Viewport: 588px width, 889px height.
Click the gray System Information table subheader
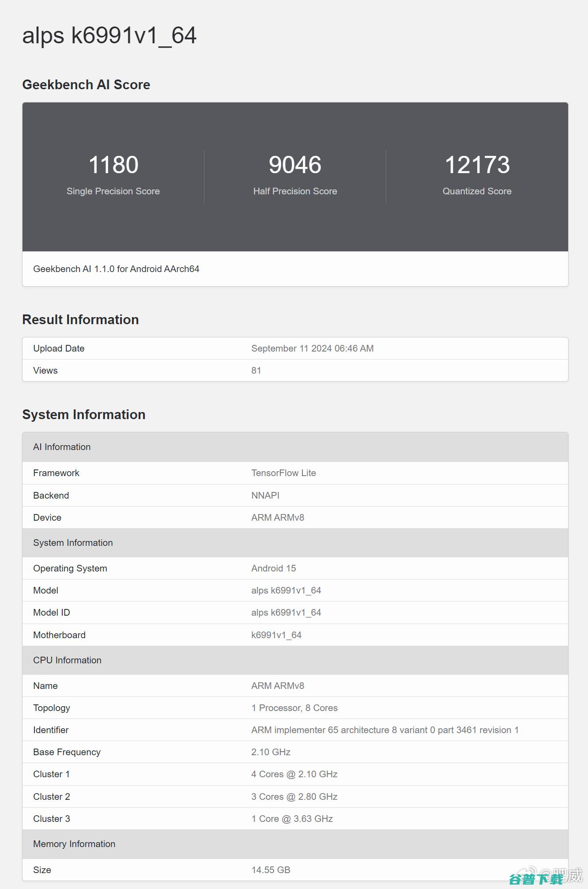295,543
